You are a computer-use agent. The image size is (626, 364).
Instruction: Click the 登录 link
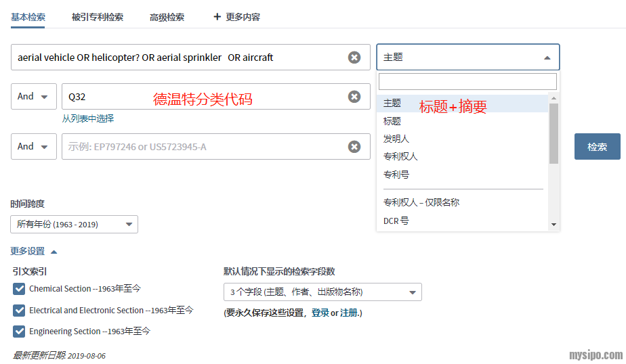(x=320, y=313)
